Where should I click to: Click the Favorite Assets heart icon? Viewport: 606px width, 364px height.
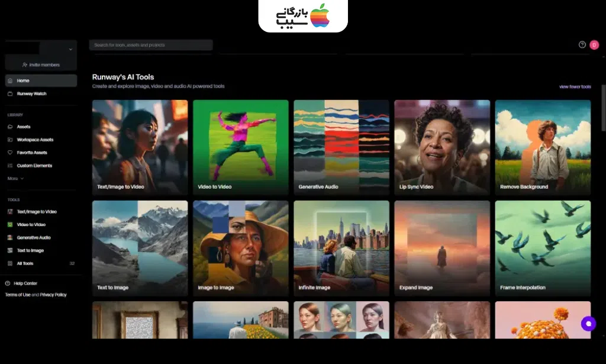(10, 153)
